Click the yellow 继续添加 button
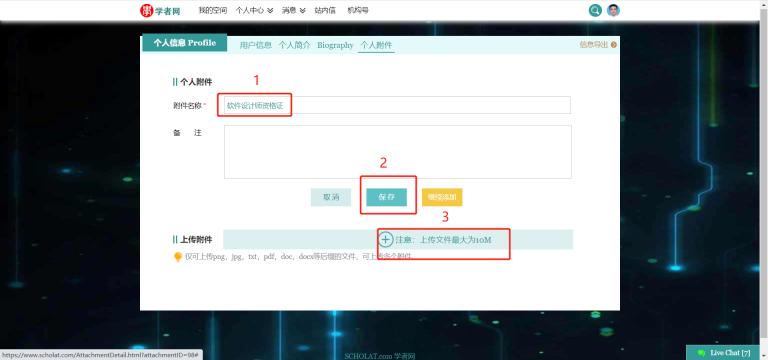 point(442,197)
